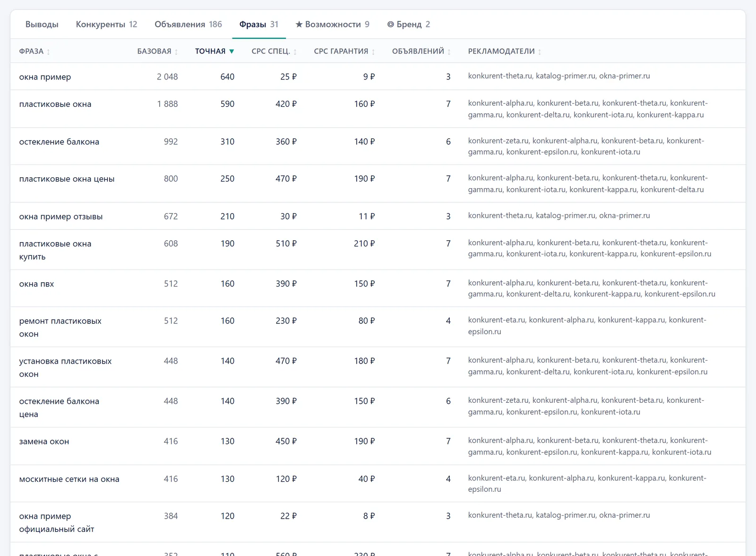
Task: Toggle the green sort arrow on ТОЧНАЯ
Action: [232, 52]
